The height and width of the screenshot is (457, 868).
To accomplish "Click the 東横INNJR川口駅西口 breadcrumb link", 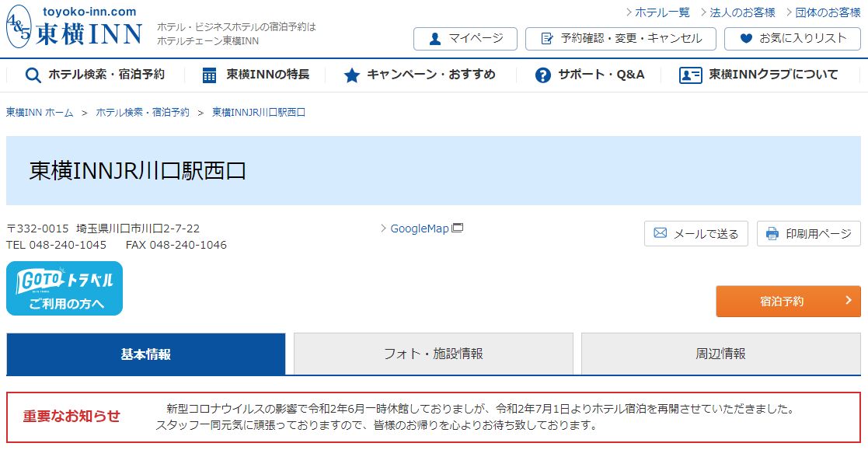I will pyautogui.click(x=259, y=113).
